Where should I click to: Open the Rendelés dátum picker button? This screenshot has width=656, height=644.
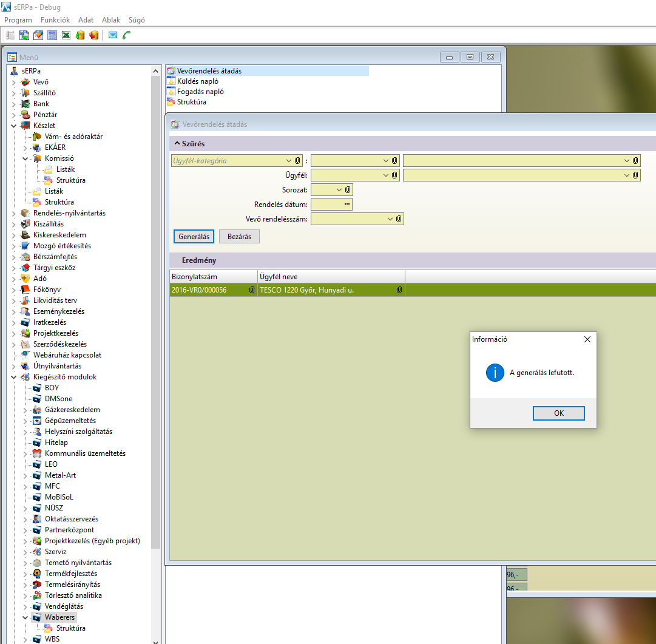(x=347, y=204)
